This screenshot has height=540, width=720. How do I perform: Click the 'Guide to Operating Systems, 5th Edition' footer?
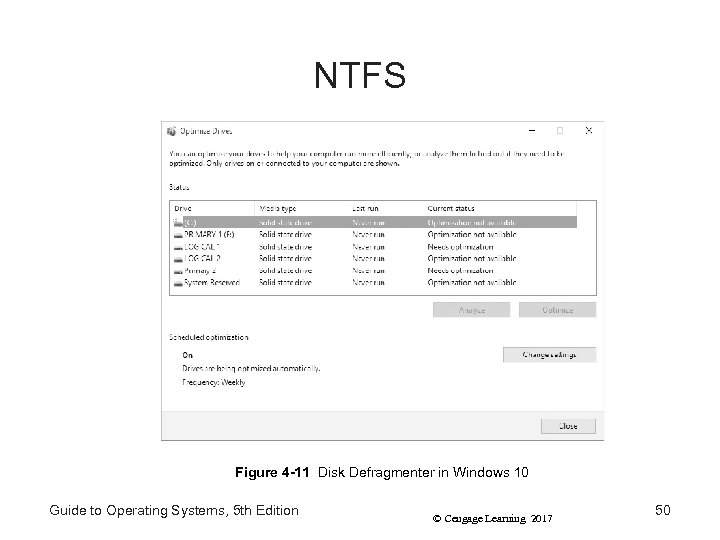[x=174, y=511]
